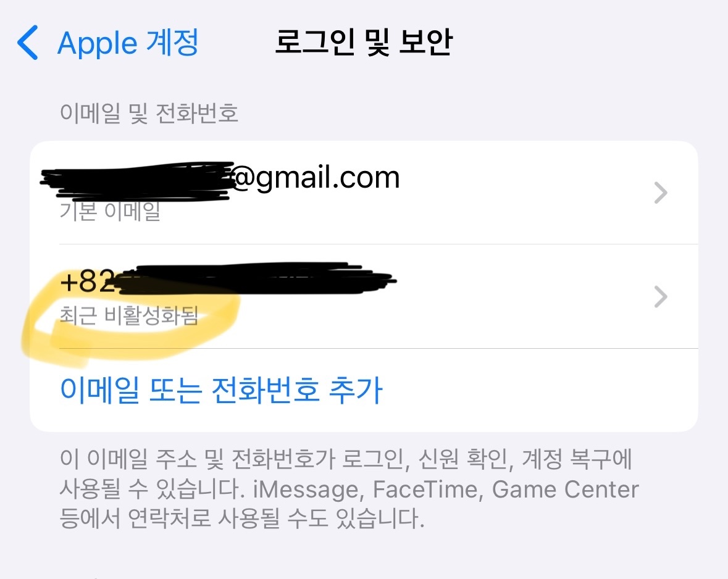The height and width of the screenshot is (579, 728).
Task: Click the 이메일 및 전화번호 section header
Action: [149, 114]
